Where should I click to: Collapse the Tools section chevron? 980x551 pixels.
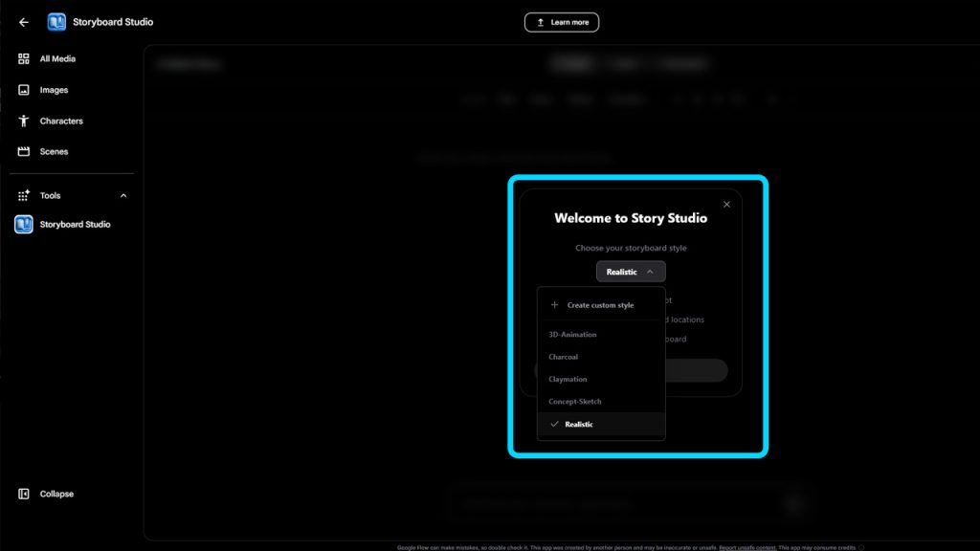(123, 195)
